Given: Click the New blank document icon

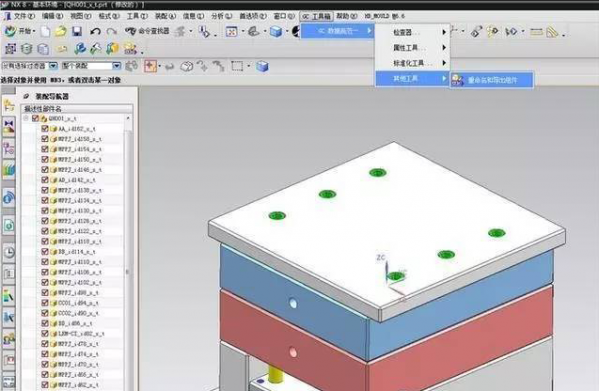Looking at the screenshot, I should pos(45,31).
